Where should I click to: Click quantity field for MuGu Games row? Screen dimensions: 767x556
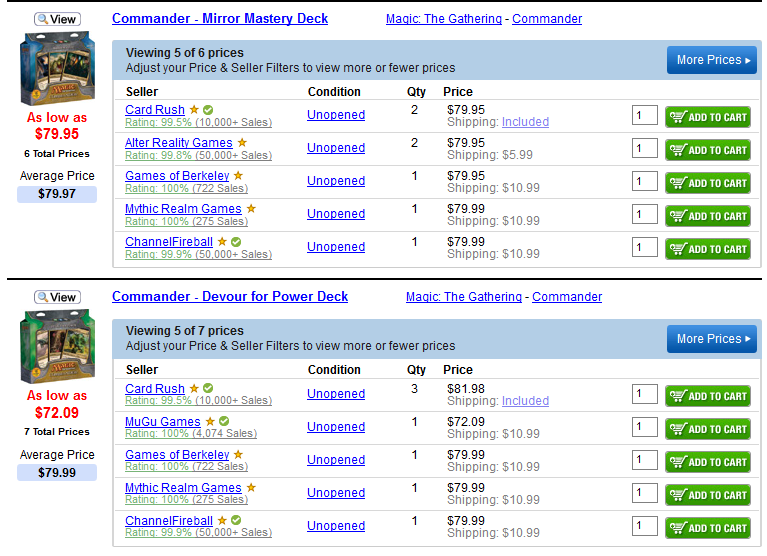[x=645, y=427]
